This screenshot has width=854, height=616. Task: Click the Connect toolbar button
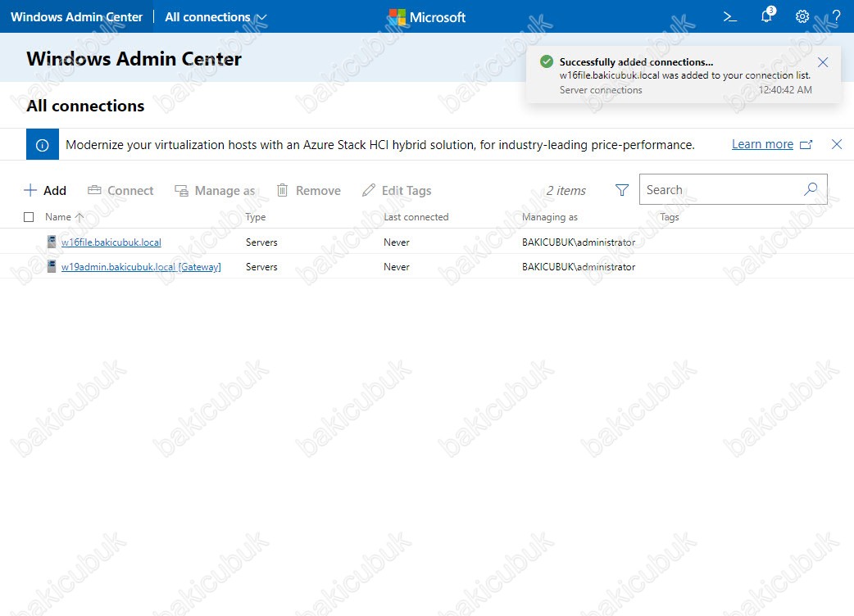tap(120, 191)
